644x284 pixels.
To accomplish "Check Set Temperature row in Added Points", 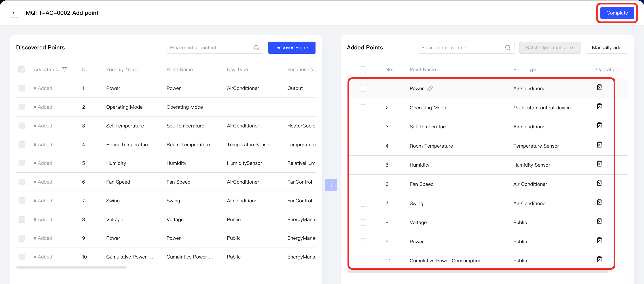I will 363,127.
